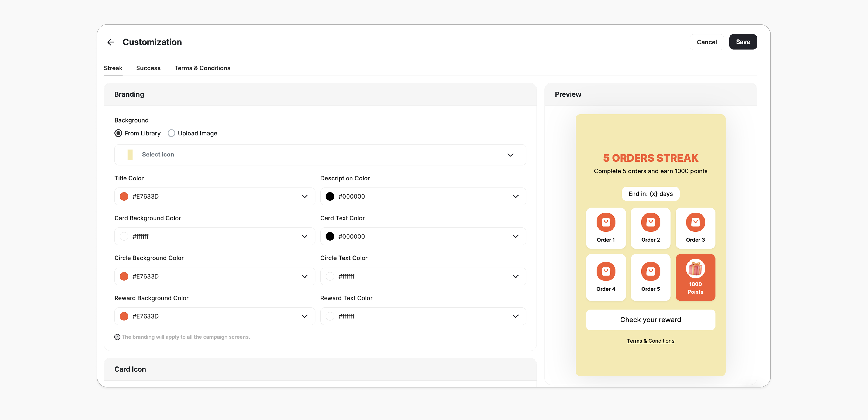Click the Order 4 shopping bag icon
The width and height of the screenshot is (868, 420).
606,271
